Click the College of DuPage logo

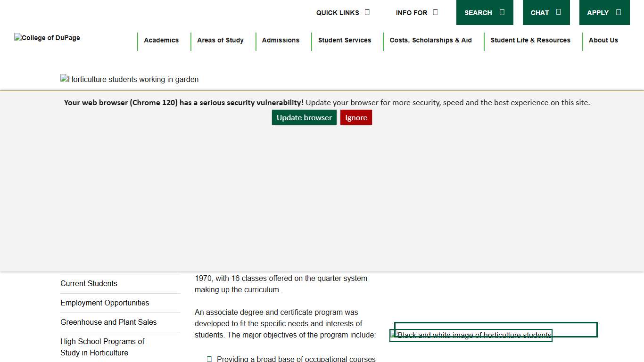point(47,38)
